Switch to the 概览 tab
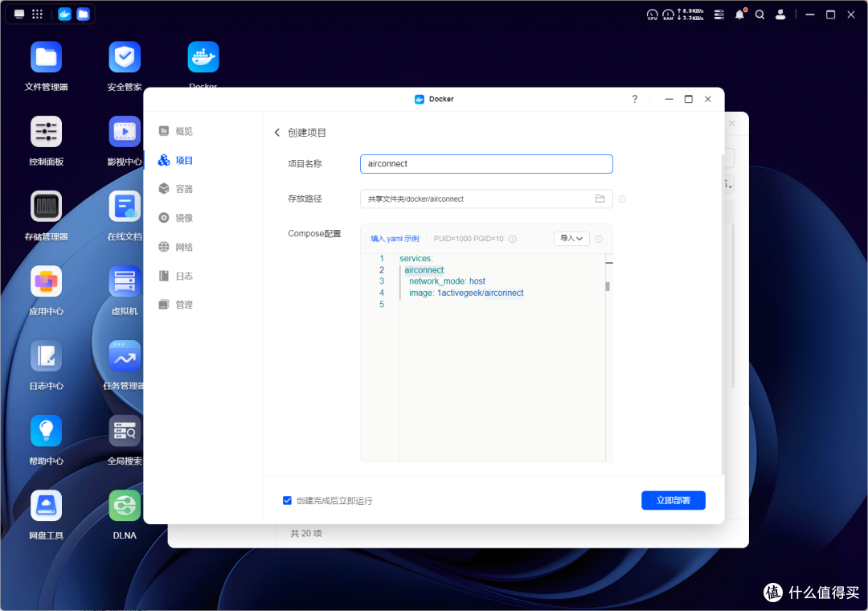The image size is (868, 611). pos(182,131)
